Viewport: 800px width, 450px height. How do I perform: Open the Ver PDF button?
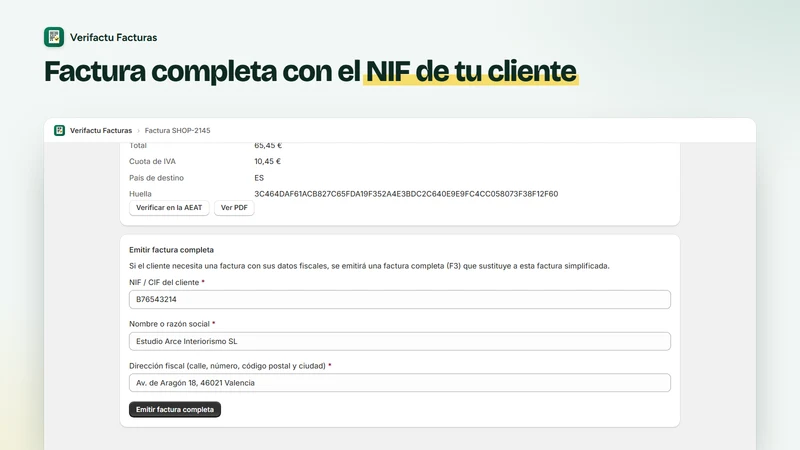[x=234, y=208]
